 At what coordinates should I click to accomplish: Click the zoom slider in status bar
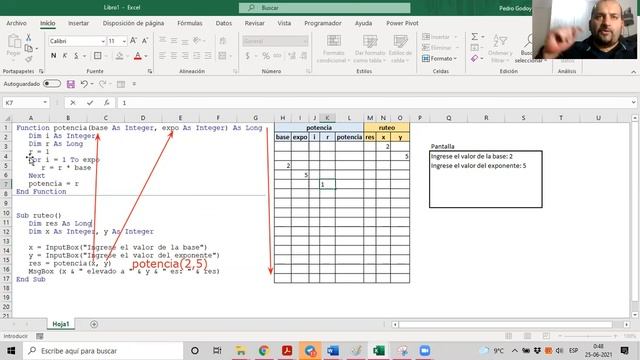pos(588,336)
